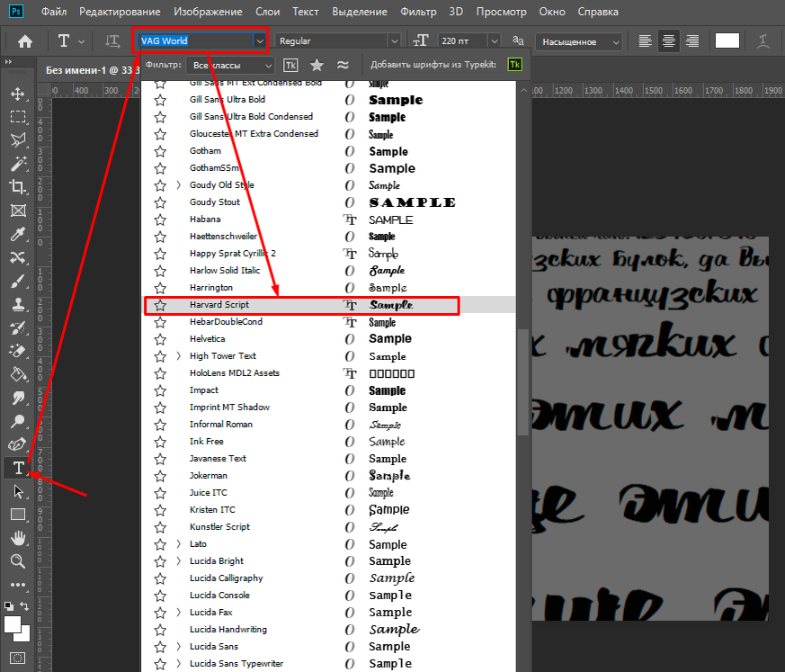Open the Файл menu
Screen dimensions: 785x672
pos(54,12)
